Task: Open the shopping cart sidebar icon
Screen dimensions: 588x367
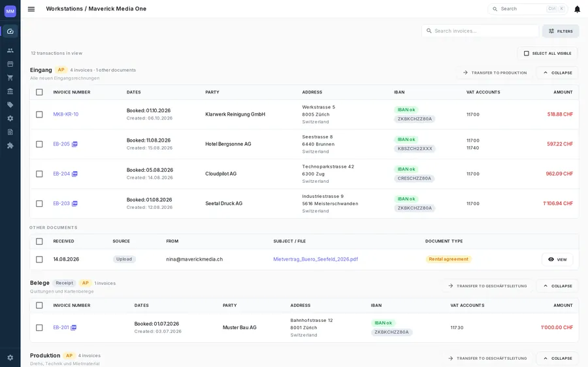Action: point(10,78)
